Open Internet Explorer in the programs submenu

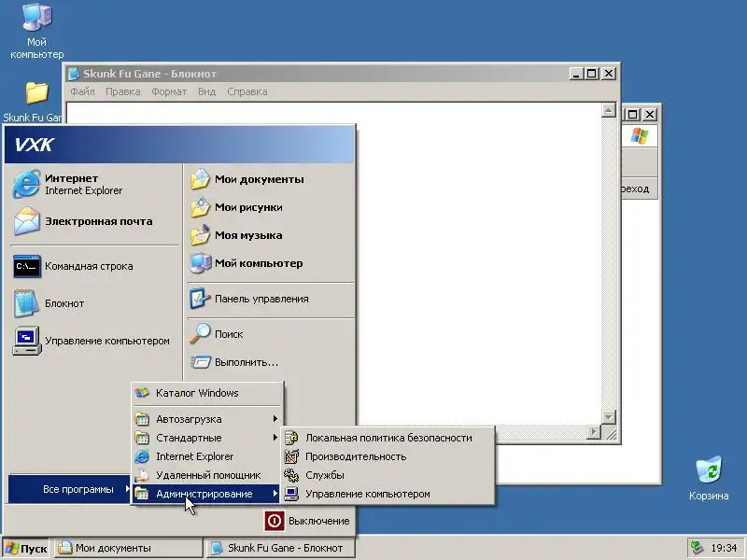pos(206,456)
